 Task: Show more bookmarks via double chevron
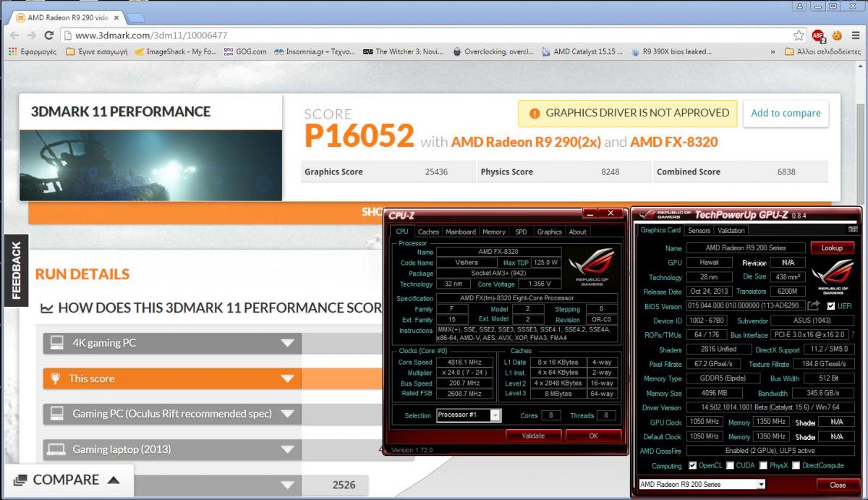coord(773,51)
